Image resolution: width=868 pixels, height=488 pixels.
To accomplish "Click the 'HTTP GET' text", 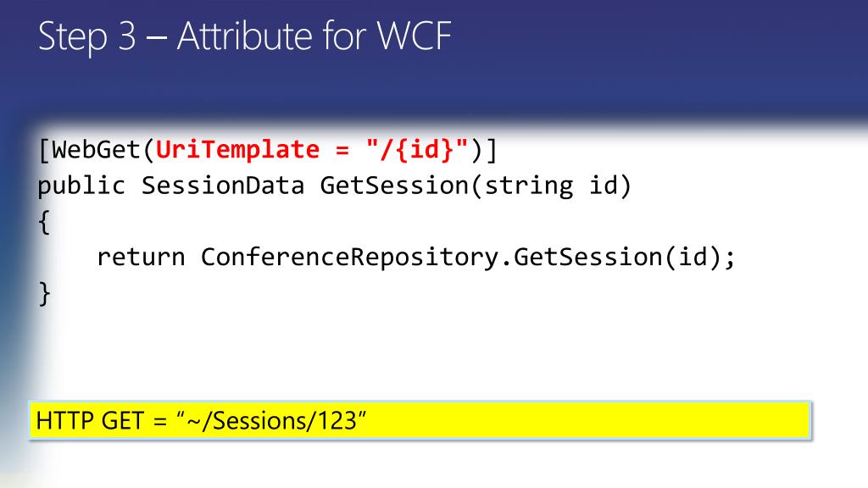I will tap(90, 421).
